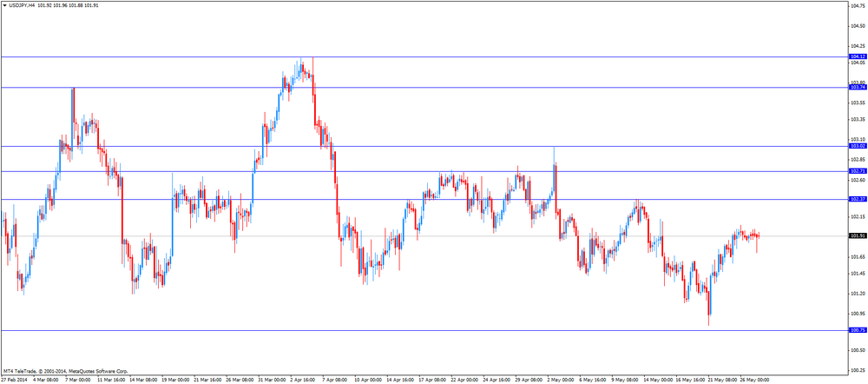Select the 103.74 price level label
The width and height of the screenshot is (868, 384).
tap(858, 87)
